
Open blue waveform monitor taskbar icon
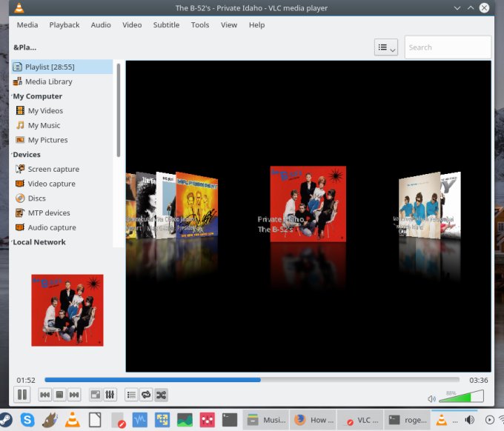(x=140, y=420)
